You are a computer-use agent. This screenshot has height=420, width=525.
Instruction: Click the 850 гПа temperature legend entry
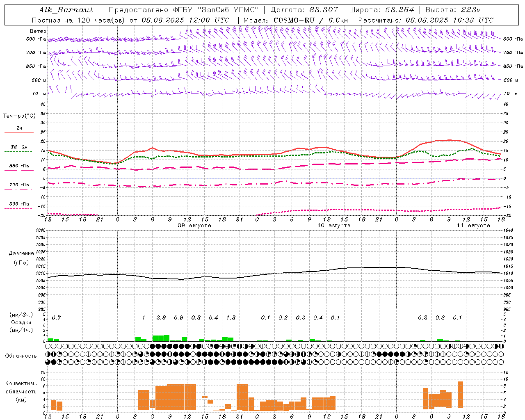(19, 167)
